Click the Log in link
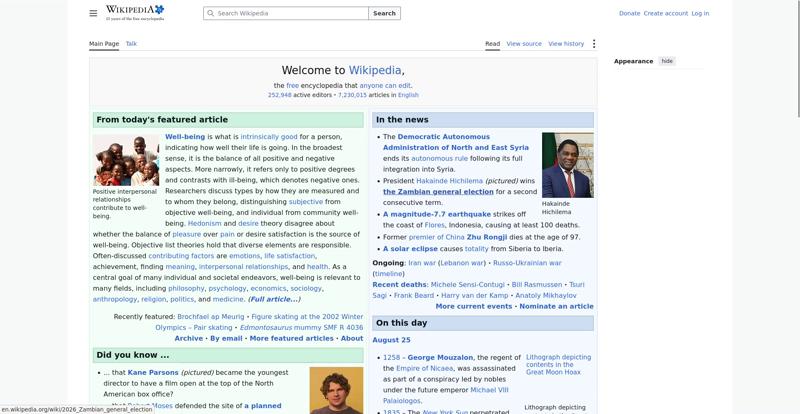 (700, 13)
